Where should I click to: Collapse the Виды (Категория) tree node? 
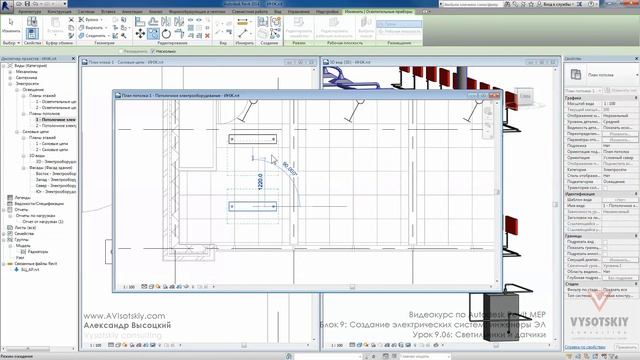pos(4,65)
